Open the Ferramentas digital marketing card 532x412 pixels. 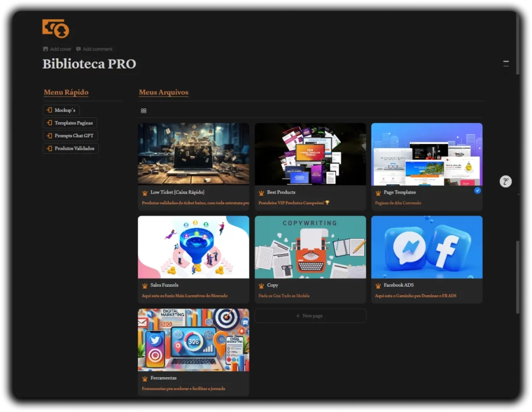click(x=193, y=340)
